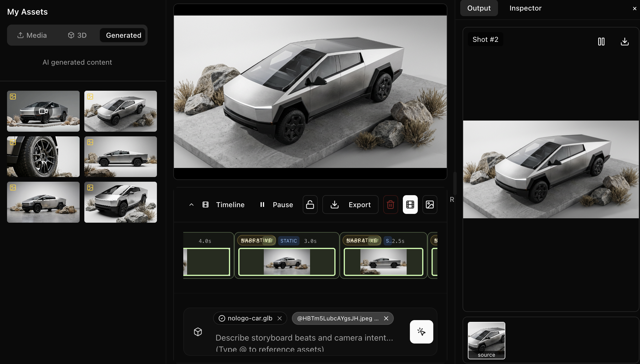Pause Shot #2 with the pause icon
Viewport: 640px width, 364px height.
(601, 42)
